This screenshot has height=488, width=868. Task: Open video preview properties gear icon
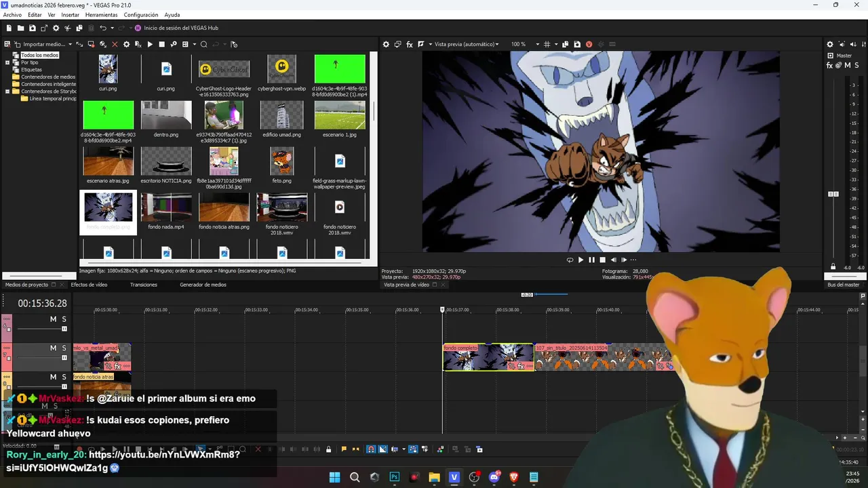click(386, 44)
